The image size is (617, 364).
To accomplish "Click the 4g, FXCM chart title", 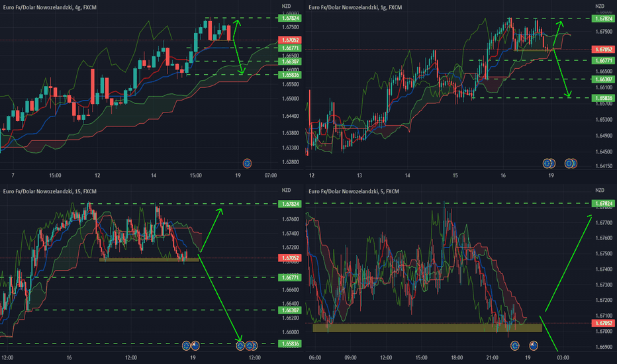I will pyautogui.click(x=50, y=7).
